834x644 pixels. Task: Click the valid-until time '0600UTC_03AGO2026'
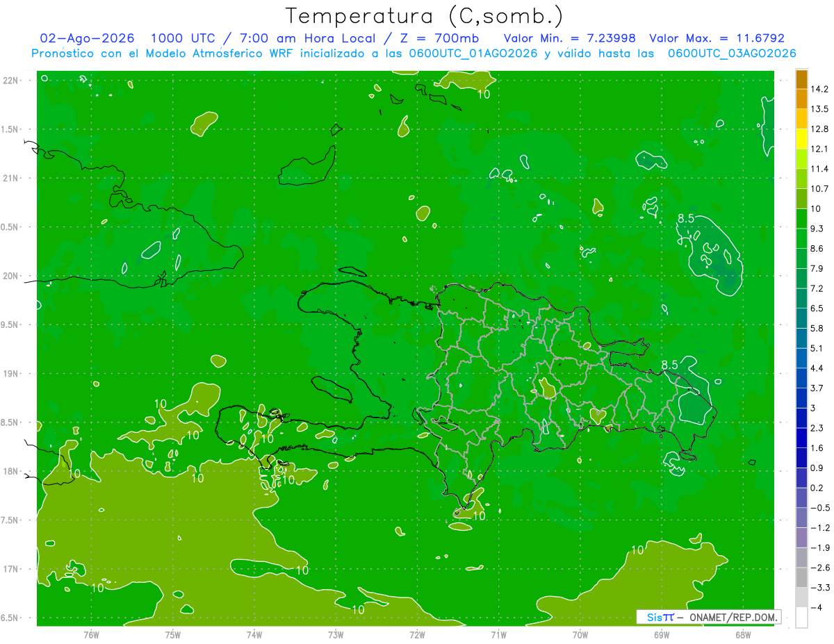(732, 53)
